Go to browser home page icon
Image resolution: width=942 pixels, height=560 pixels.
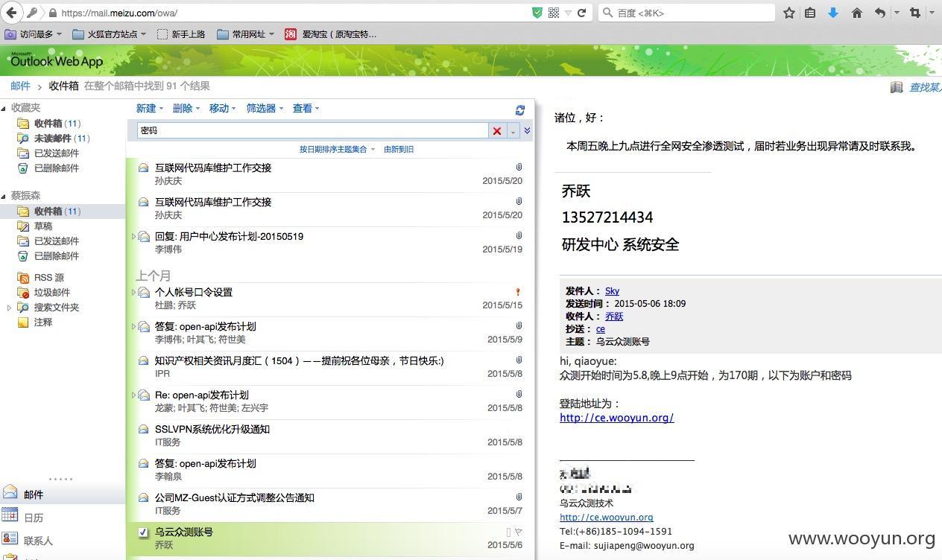(856, 13)
